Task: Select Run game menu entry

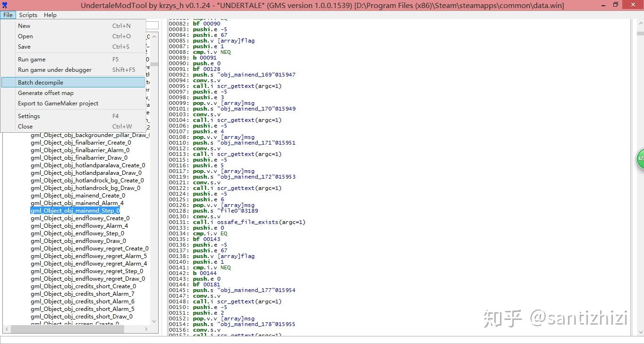Action: (x=73, y=60)
